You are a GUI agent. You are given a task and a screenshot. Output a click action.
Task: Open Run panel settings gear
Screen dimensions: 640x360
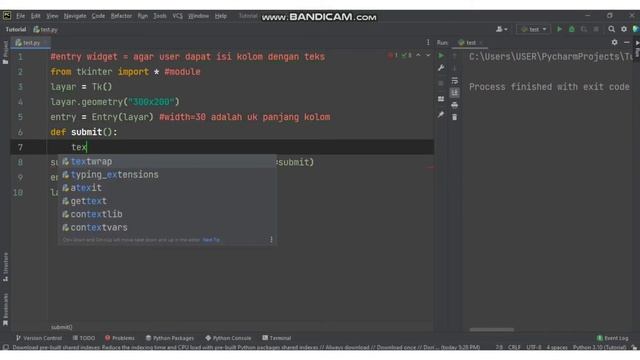[x=614, y=42]
